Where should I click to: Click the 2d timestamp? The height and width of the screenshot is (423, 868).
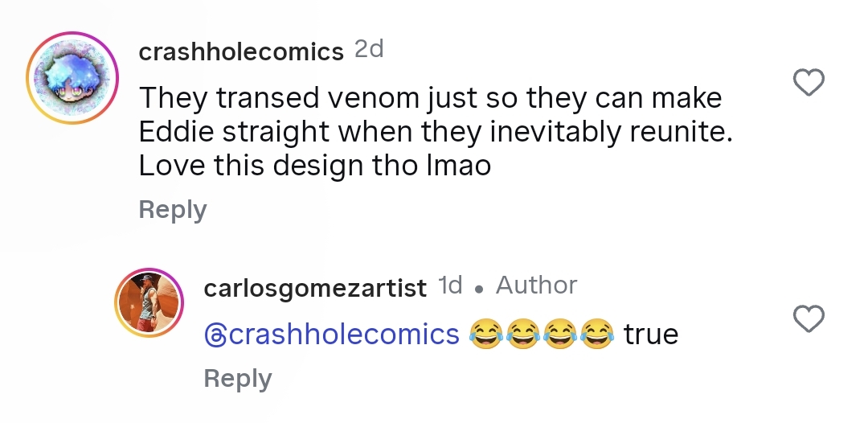[369, 50]
